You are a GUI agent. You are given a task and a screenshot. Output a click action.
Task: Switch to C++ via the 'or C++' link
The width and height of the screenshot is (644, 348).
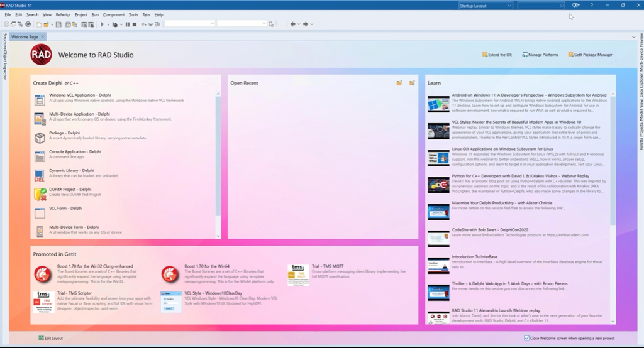(x=72, y=84)
